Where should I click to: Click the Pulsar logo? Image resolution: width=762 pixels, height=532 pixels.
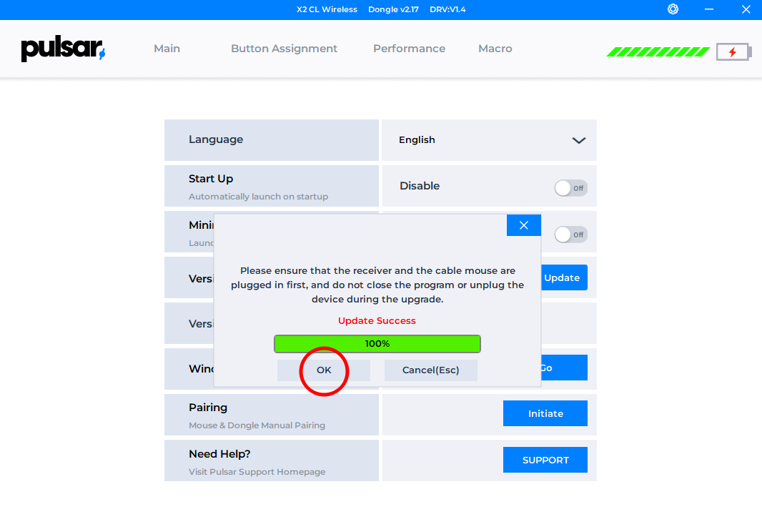(x=63, y=48)
